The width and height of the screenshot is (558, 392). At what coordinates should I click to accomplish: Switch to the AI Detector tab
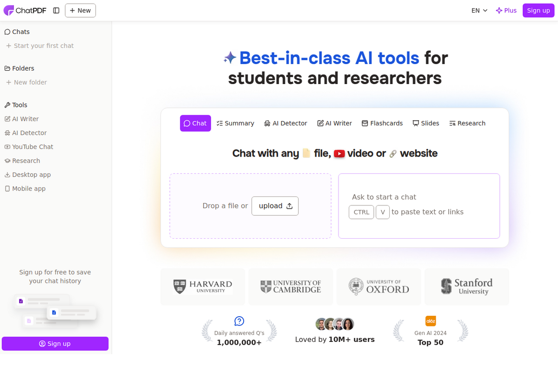pos(286,123)
